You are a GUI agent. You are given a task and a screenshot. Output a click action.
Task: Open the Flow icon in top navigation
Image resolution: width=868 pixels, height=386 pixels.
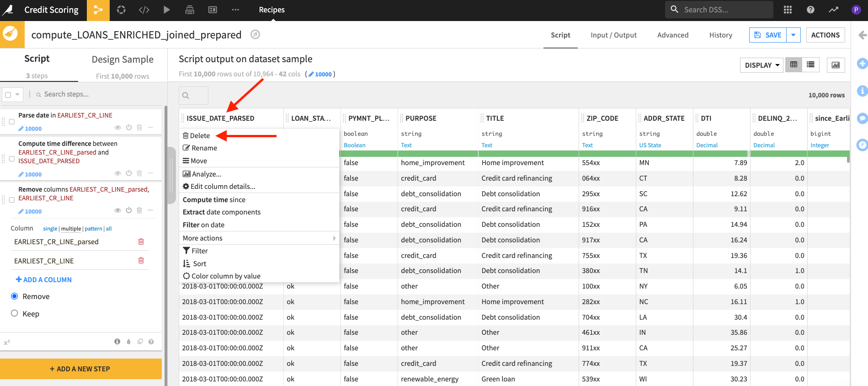[x=98, y=10]
